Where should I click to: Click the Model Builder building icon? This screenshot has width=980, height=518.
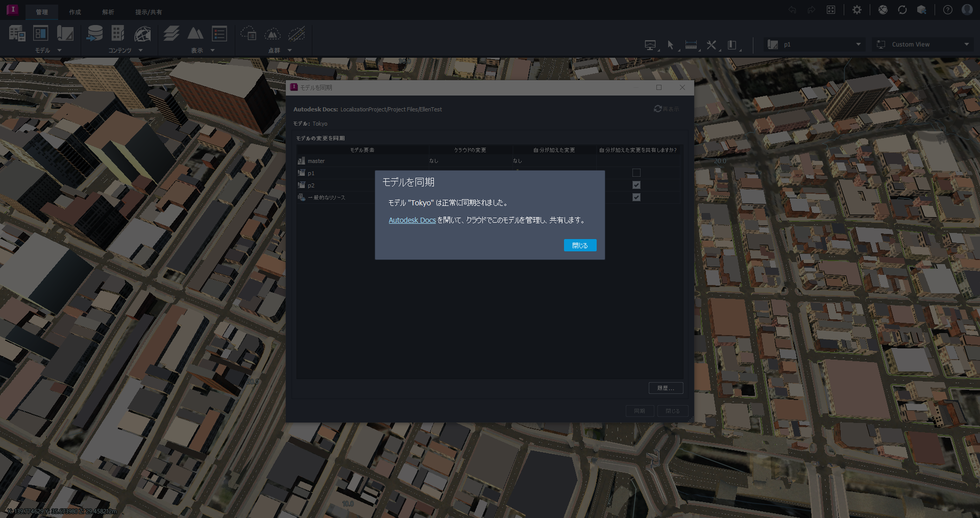(17, 34)
